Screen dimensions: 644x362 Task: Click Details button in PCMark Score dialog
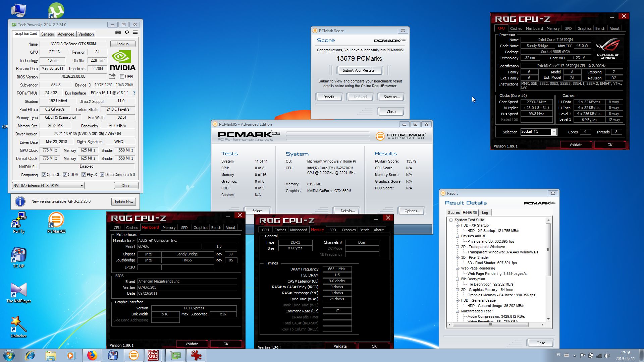pyautogui.click(x=330, y=97)
